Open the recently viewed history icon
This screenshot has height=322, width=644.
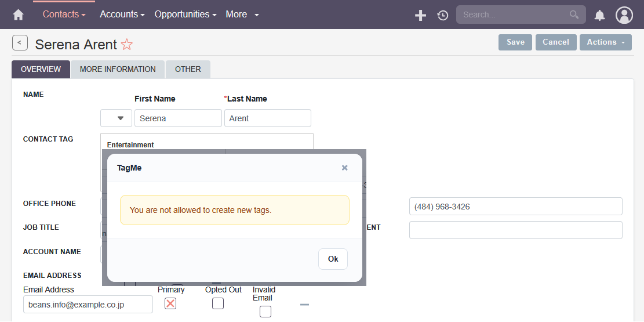[442, 15]
